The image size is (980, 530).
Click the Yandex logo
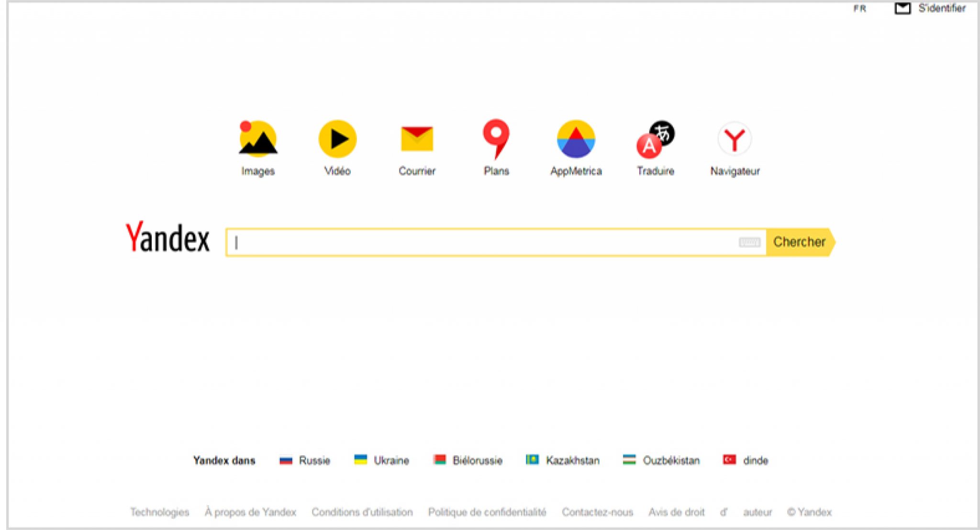click(167, 237)
